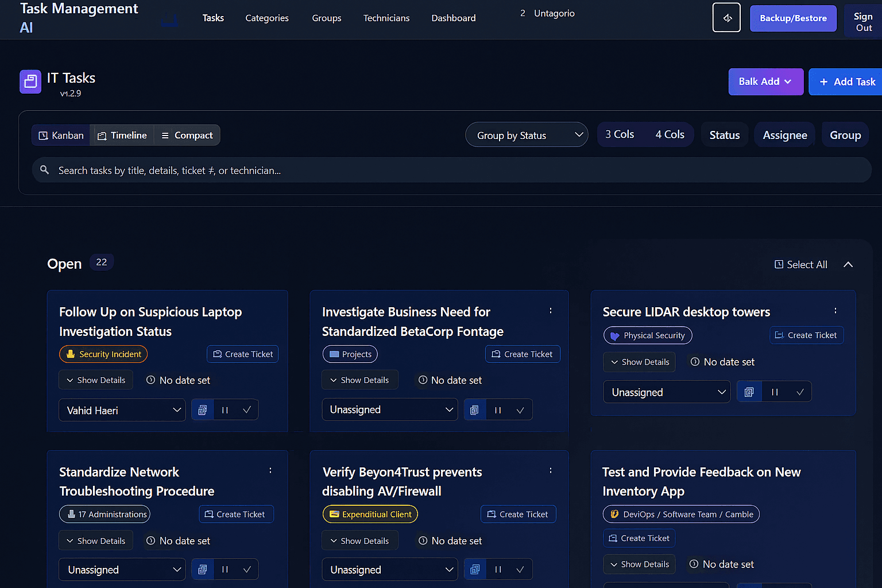Click Create Ticket on the Security Incident card

[x=242, y=354]
